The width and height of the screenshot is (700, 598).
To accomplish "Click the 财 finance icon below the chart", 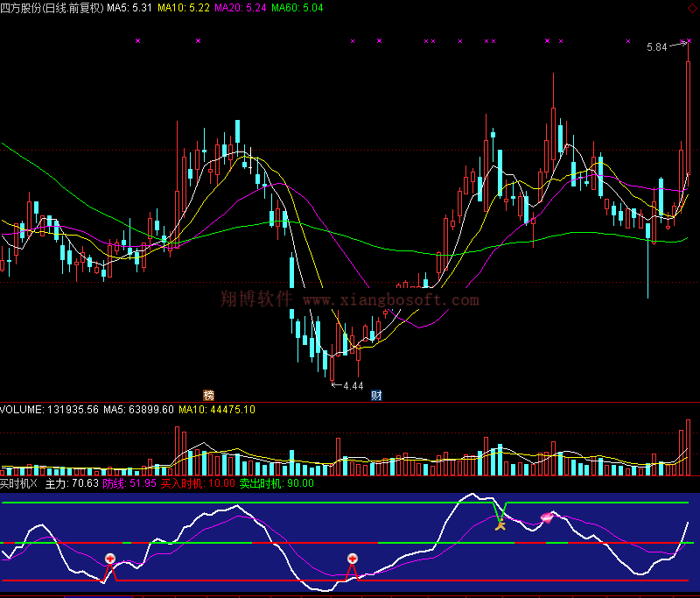I will click(x=376, y=395).
